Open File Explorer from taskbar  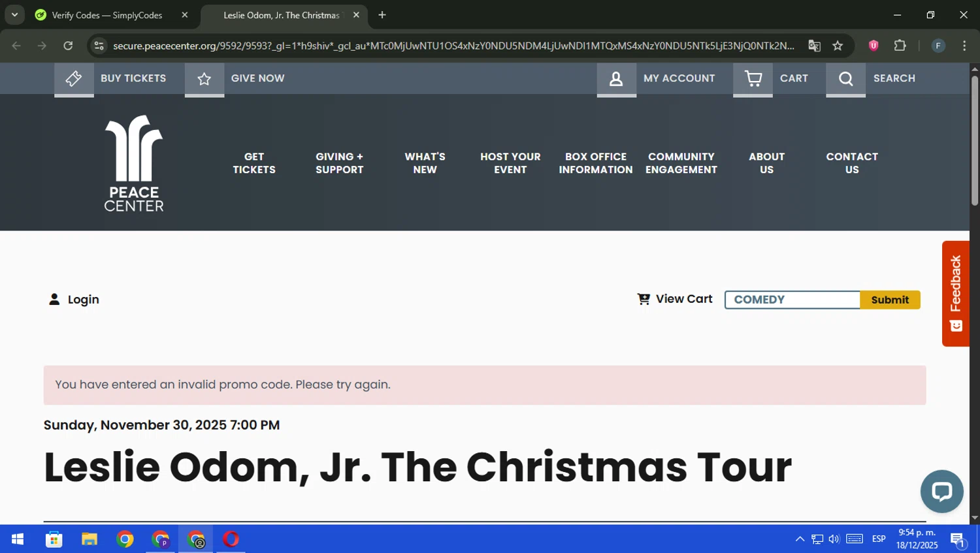[90, 539]
